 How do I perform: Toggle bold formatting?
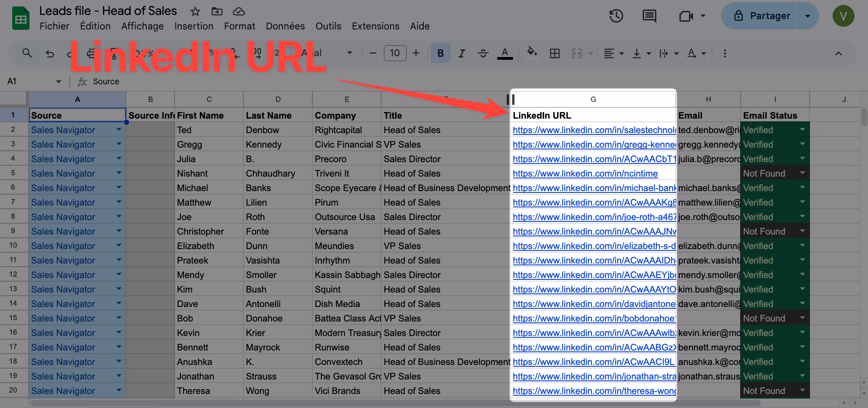(440, 53)
